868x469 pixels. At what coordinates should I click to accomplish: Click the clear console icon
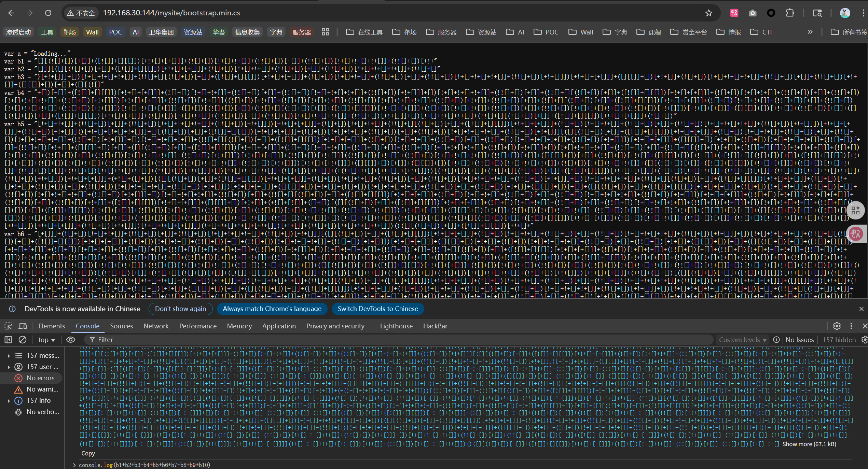[x=23, y=340]
